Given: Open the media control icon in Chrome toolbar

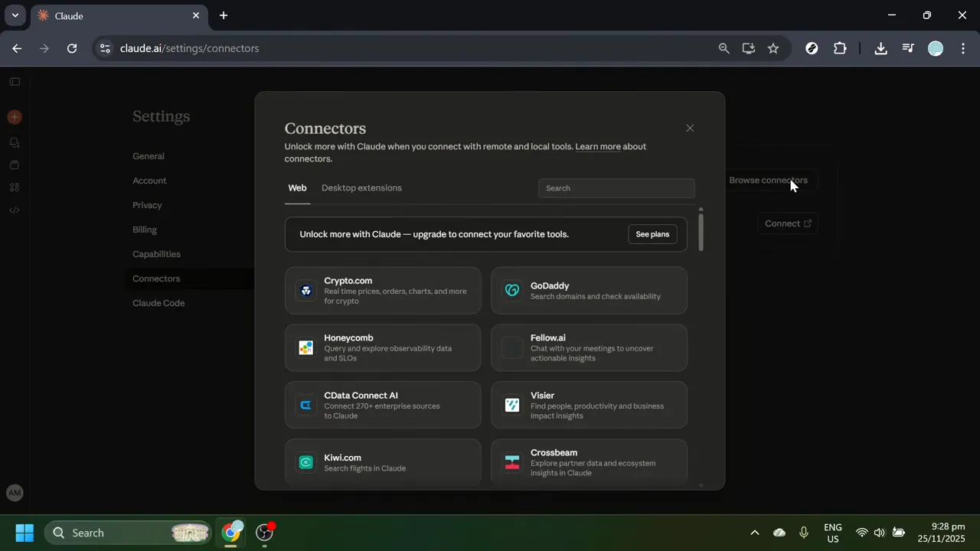Looking at the screenshot, I should coord(908,48).
